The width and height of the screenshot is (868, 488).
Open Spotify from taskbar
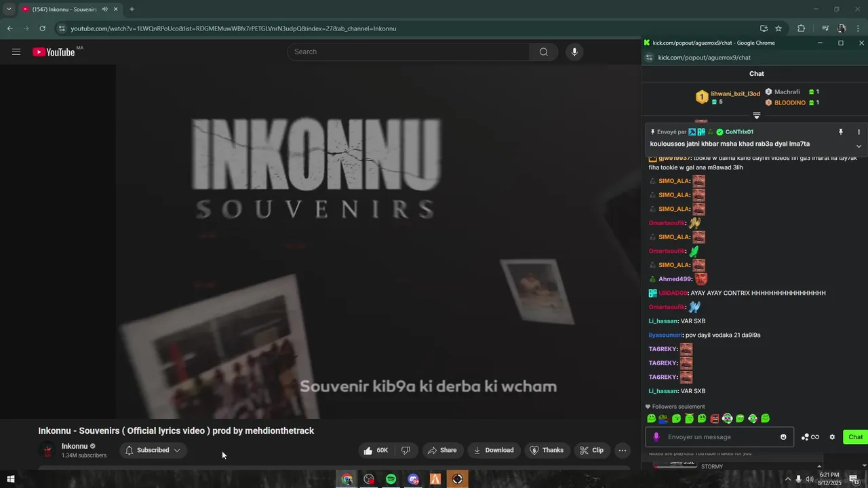[391, 479]
